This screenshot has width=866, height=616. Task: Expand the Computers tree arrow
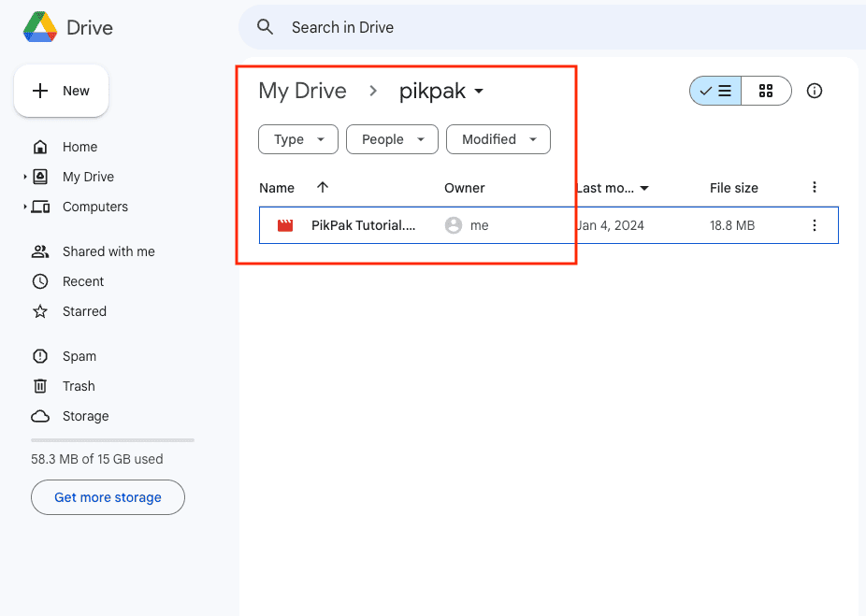pyautogui.click(x=25, y=207)
